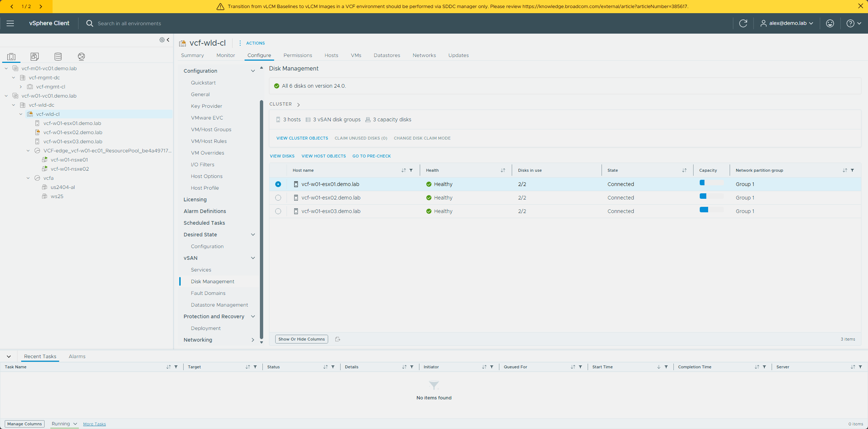Image resolution: width=868 pixels, height=429 pixels.
Task: Switch to VMs and Templates inventory view
Action: (35, 56)
